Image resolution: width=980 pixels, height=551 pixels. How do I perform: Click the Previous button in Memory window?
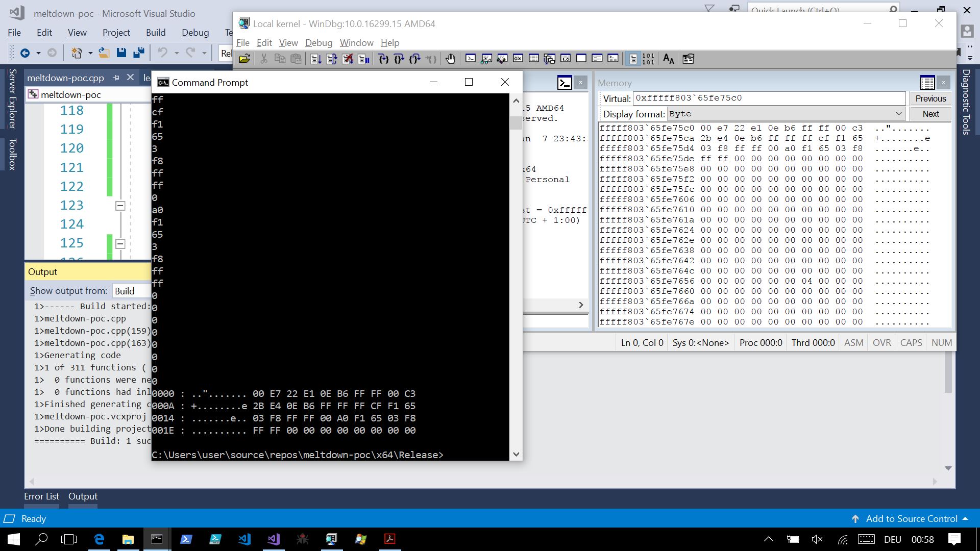[x=930, y=98]
